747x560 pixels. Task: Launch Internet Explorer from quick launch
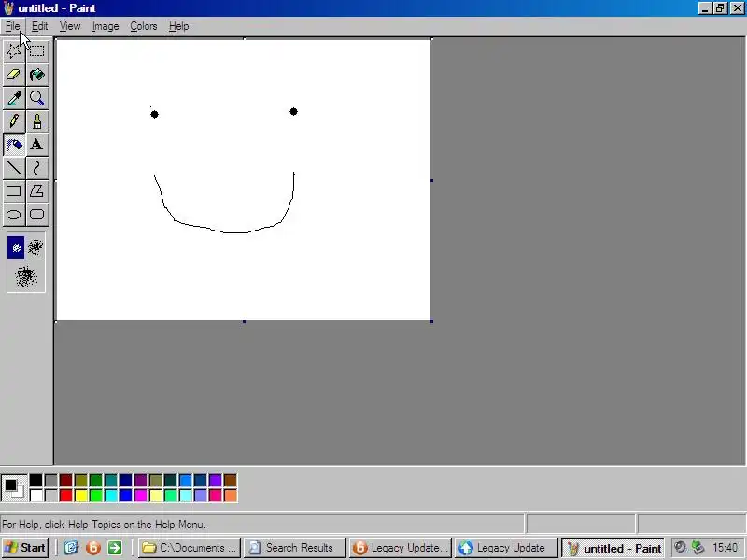click(x=71, y=548)
